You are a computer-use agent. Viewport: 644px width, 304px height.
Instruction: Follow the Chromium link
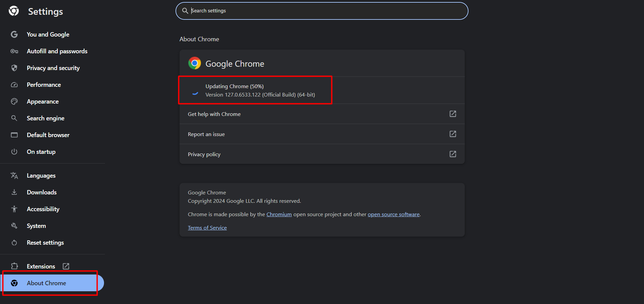pyautogui.click(x=279, y=215)
